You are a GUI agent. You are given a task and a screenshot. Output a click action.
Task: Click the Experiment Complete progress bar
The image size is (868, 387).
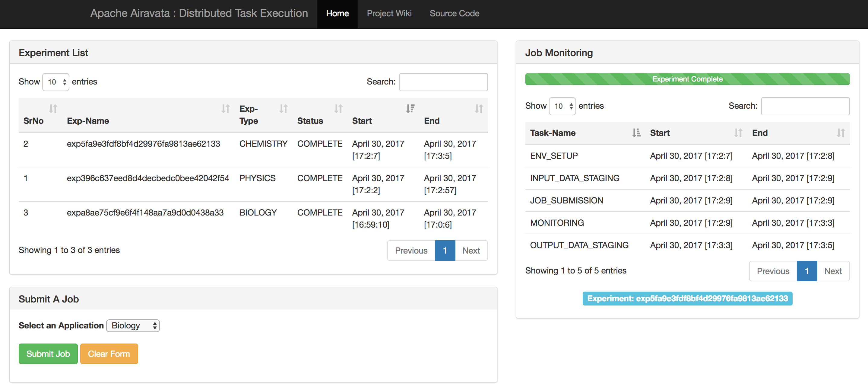(687, 79)
